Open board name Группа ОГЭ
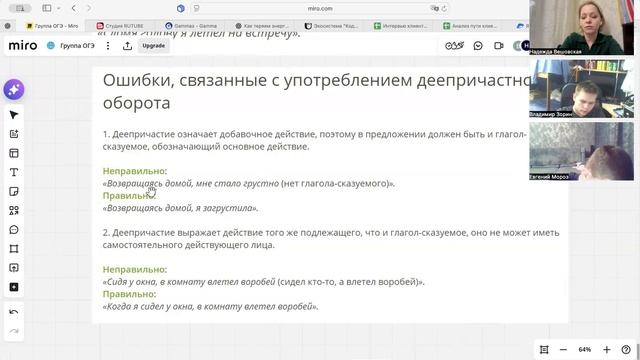The width and height of the screenshot is (640, 360). tap(77, 46)
